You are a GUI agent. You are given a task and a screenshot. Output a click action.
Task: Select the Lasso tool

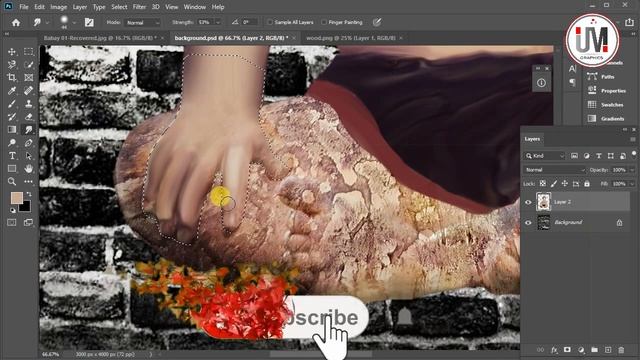12,64
